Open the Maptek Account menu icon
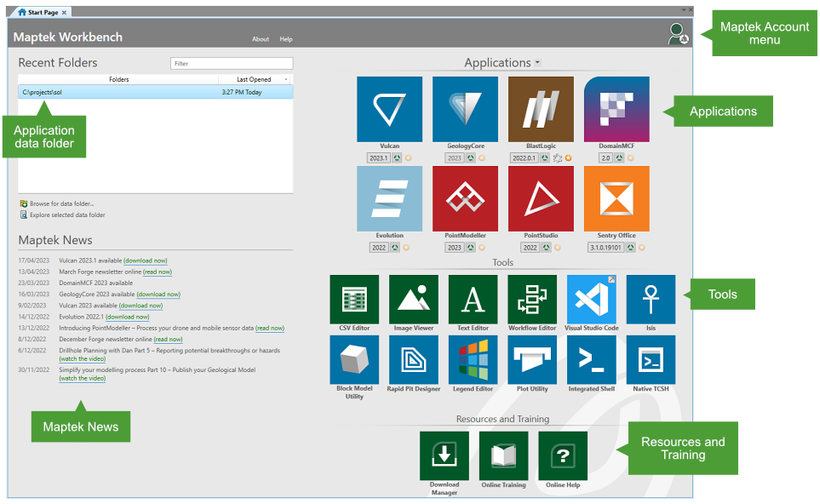Viewport: 820px width, 504px height. (679, 34)
